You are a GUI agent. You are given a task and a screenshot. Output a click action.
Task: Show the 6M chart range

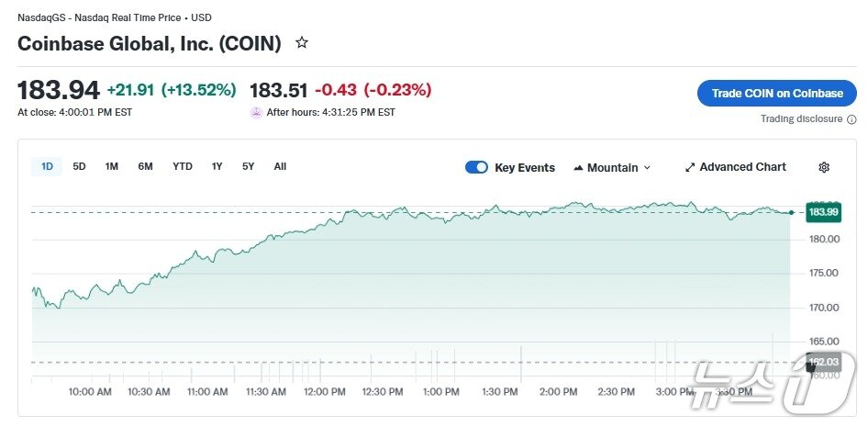point(145,166)
